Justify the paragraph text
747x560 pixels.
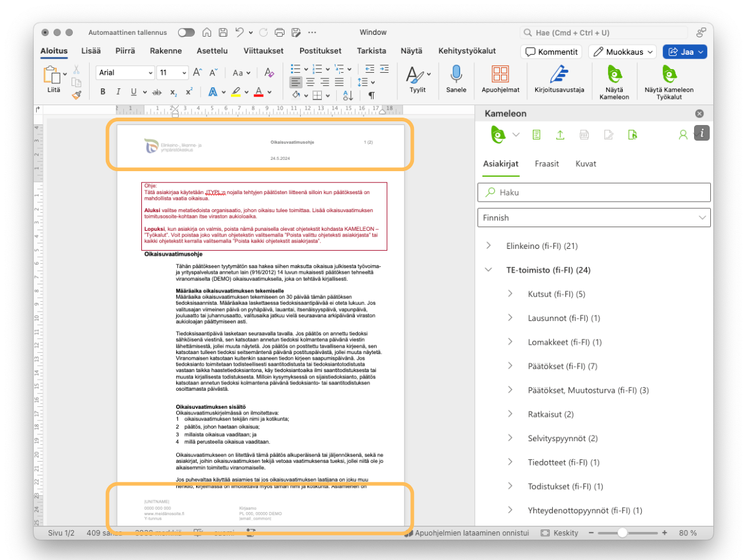(x=339, y=82)
